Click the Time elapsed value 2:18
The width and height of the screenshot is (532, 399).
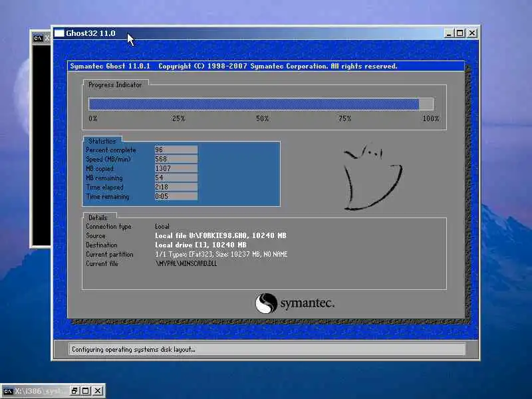[x=176, y=187]
